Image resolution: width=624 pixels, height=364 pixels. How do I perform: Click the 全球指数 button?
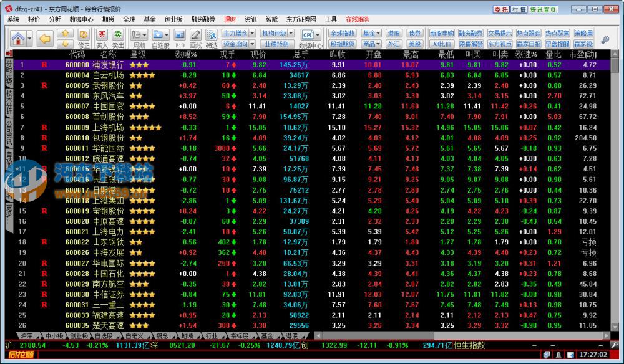[x=342, y=33]
